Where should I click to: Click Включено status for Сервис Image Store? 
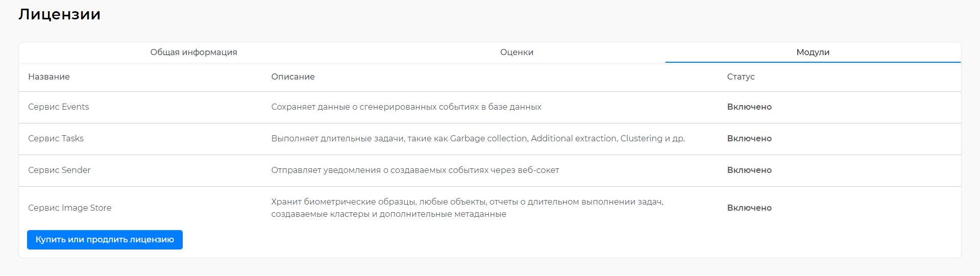click(749, 208)
